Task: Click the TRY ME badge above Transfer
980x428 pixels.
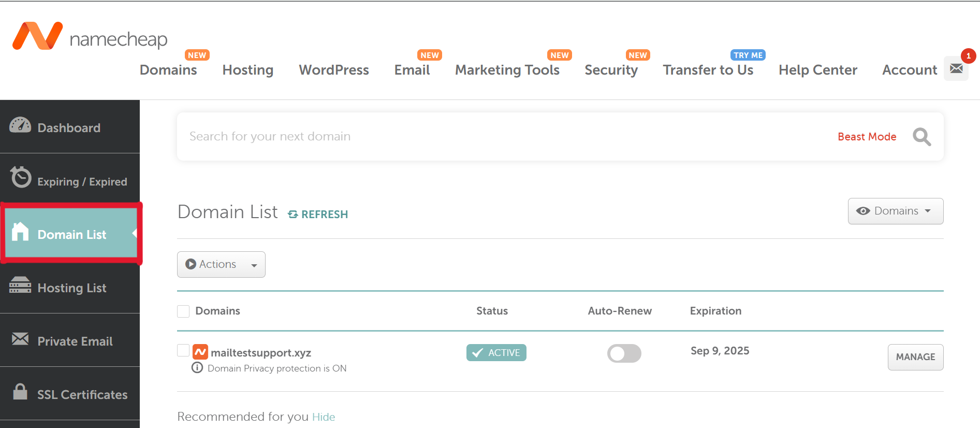Action: [x=748, y=55]
